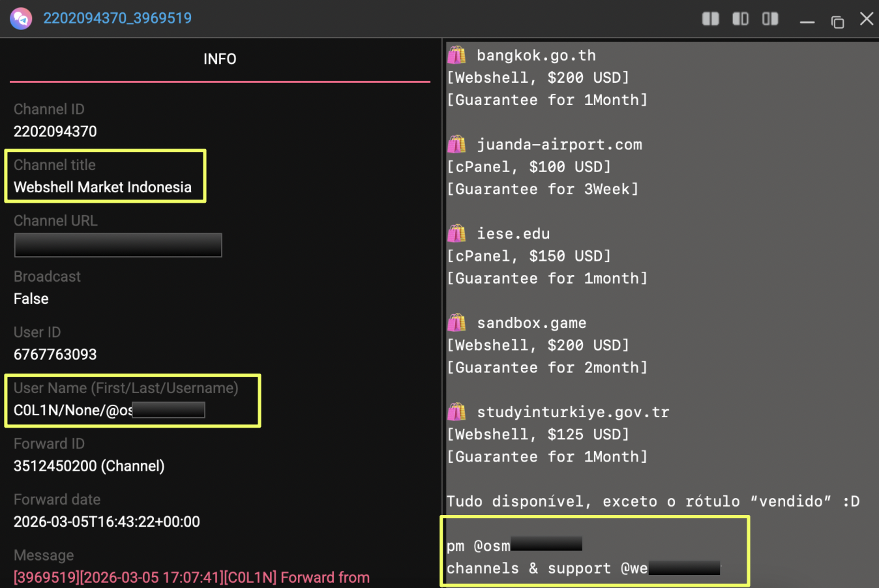
Task: Select the right-pane-filled layout icon
Action: click(x=770, y=18)
